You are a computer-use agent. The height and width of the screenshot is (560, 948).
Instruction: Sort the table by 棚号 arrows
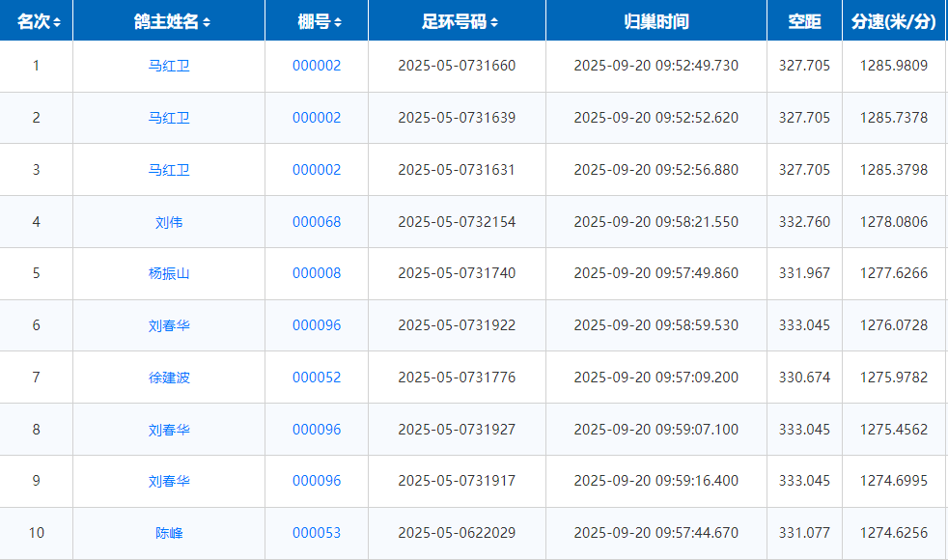337,22
